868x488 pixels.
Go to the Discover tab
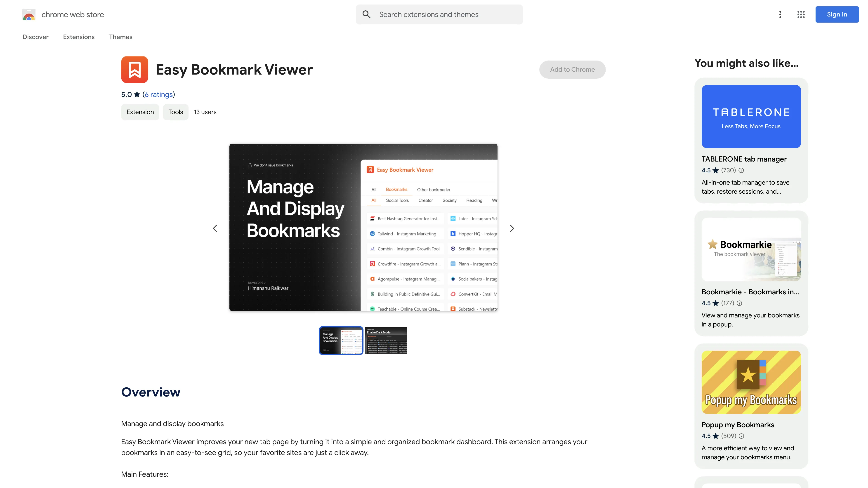tap(35, 37)
